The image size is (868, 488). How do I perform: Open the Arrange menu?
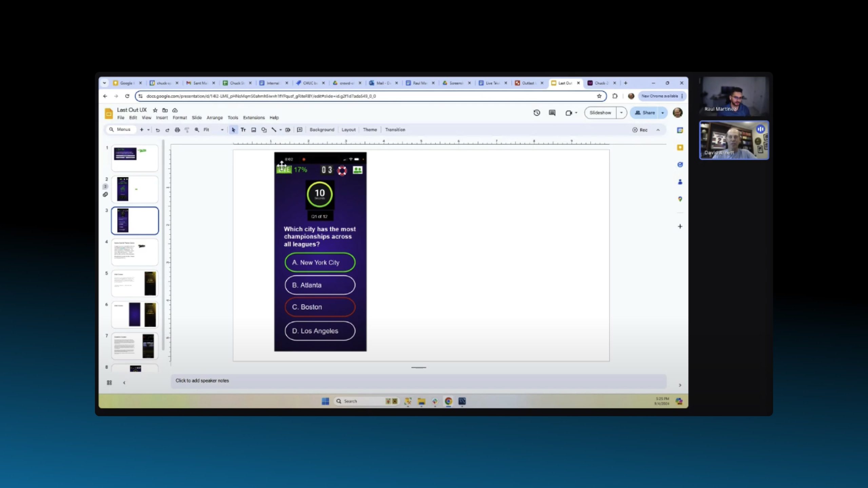215,118
